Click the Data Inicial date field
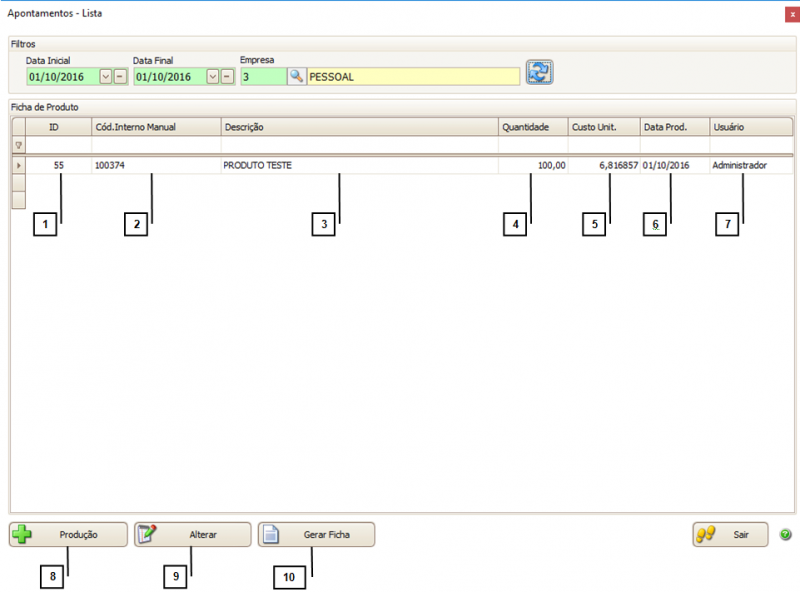This screenshot has height=592, width=800. click(62, 76)
